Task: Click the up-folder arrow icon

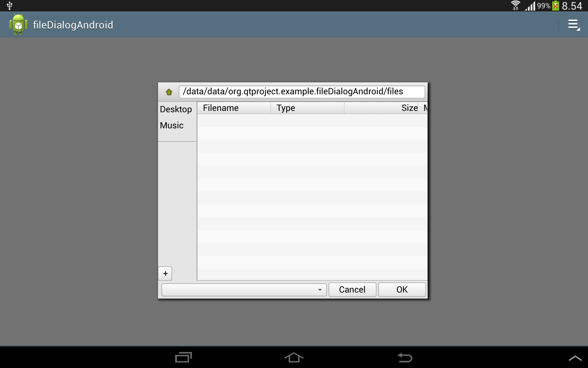Action: (x=169, y=92)
